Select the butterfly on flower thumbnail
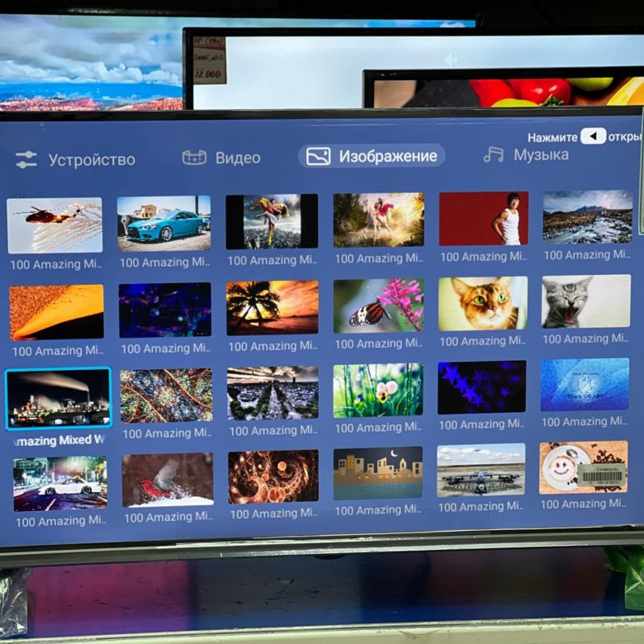The width and height of the screenshot is (644, 644). [x=378, y=305]
